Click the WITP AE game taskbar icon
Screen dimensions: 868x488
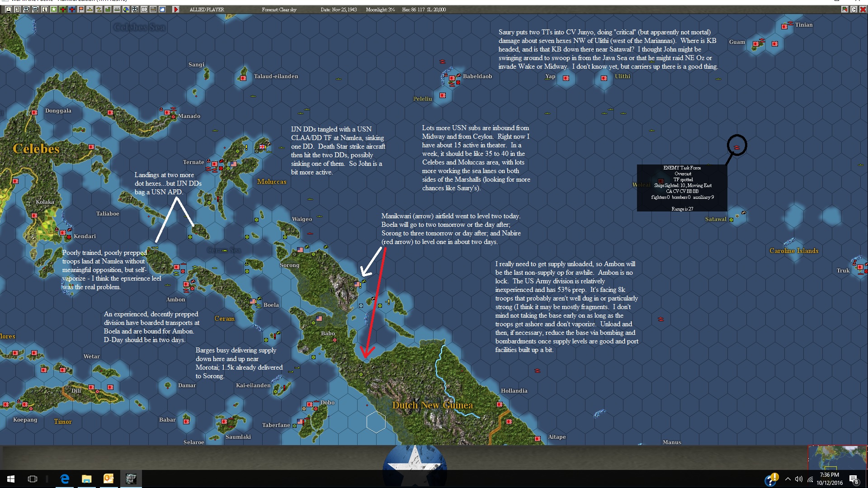(131, 479)
